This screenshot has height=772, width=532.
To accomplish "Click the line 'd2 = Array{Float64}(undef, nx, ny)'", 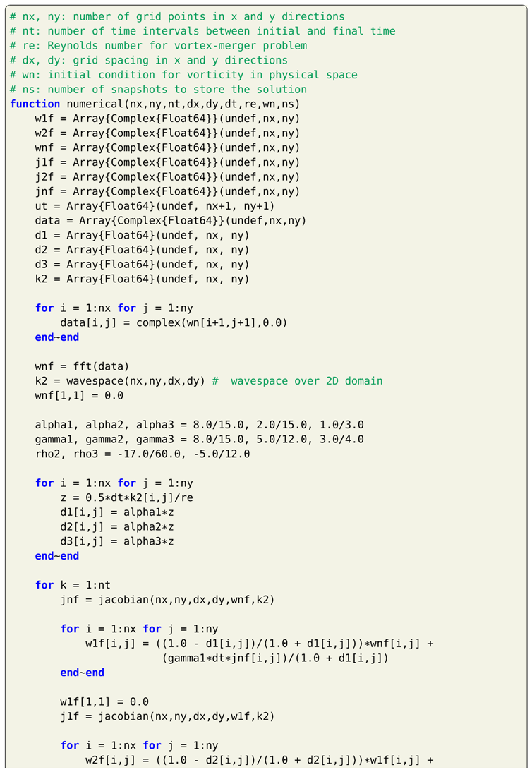I will pos(143,250).
